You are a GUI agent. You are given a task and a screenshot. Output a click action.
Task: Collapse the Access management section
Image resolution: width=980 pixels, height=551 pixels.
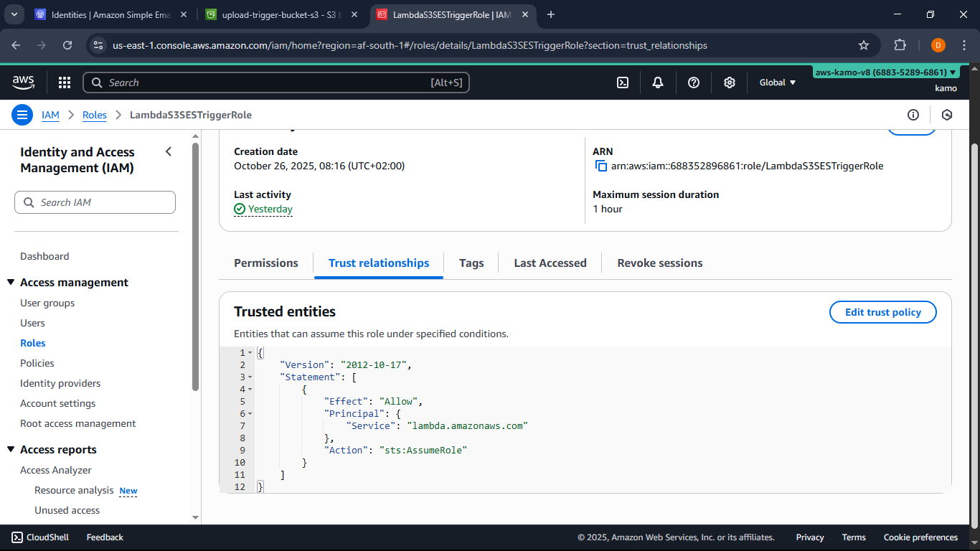[x=11, y=283]
